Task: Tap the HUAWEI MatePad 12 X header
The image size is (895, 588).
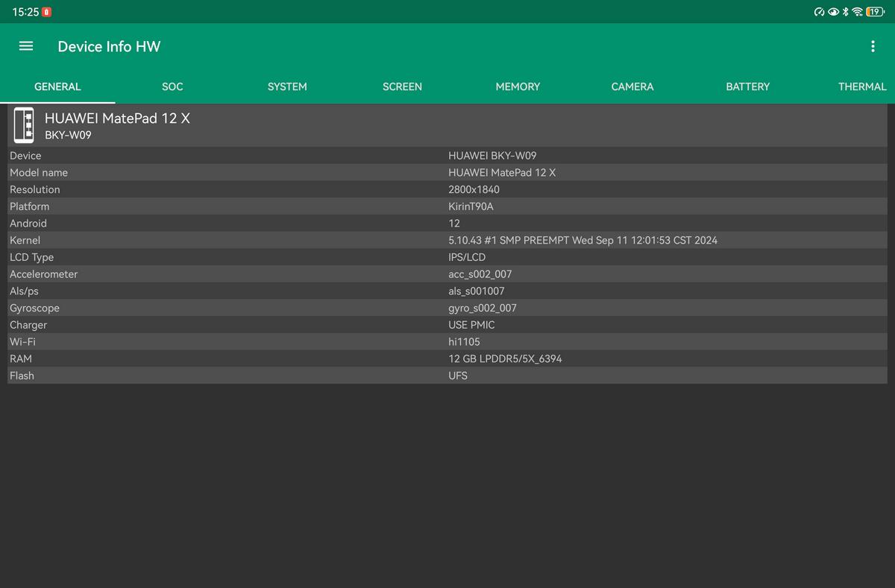Action: [117, 118]
